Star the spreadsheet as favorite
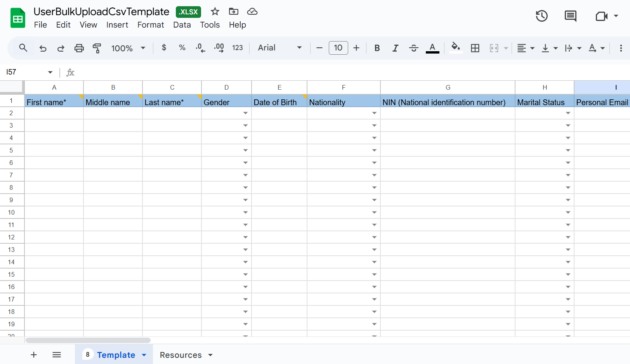The width and height of the screenshot is (630, 364). 215,12
